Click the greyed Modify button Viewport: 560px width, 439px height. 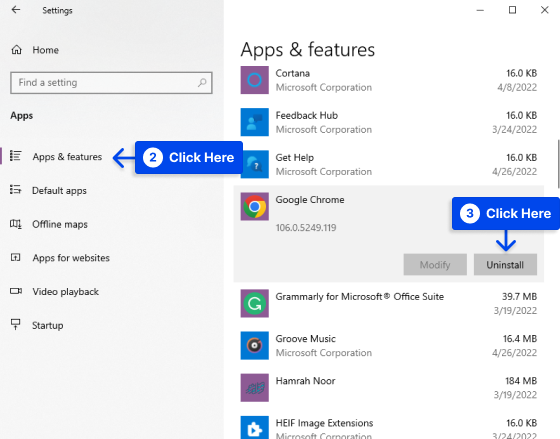click(435, 265)
